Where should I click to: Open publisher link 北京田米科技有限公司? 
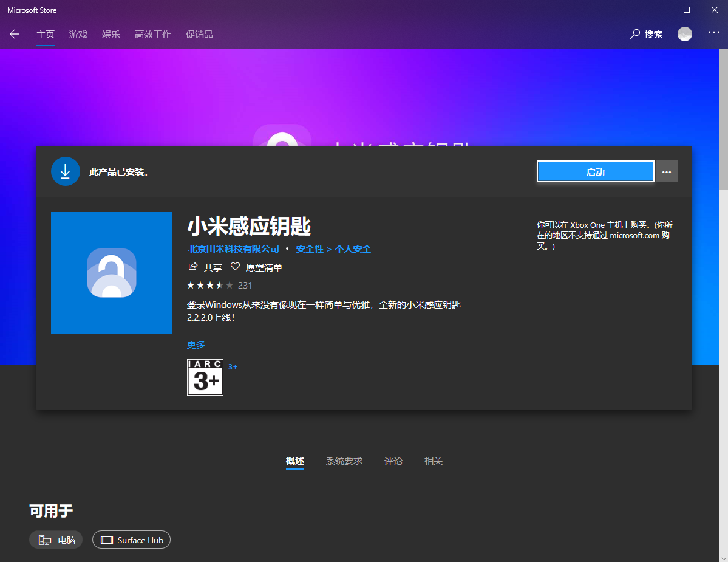[234, 249]
